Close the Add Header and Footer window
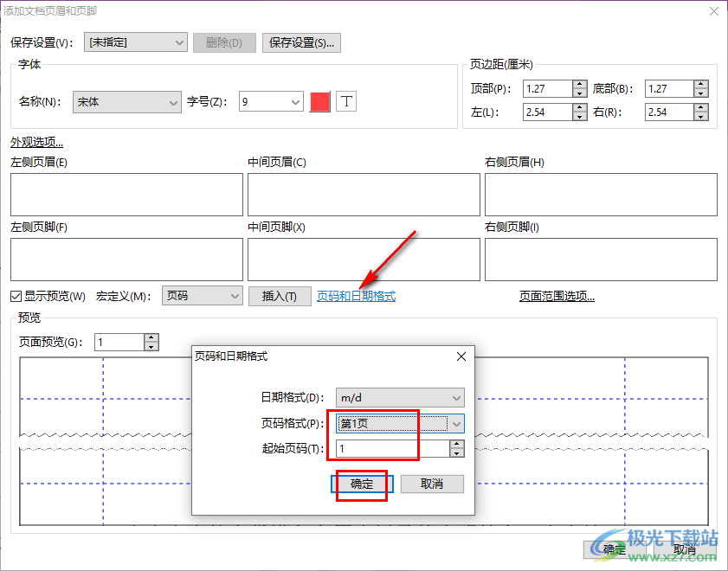 [x=714, y=11]
